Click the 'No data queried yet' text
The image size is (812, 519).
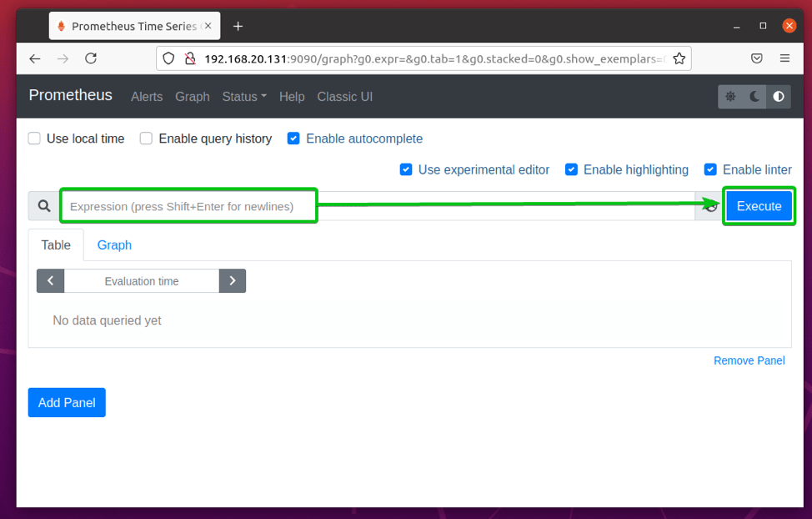click(x=107, y=320)
